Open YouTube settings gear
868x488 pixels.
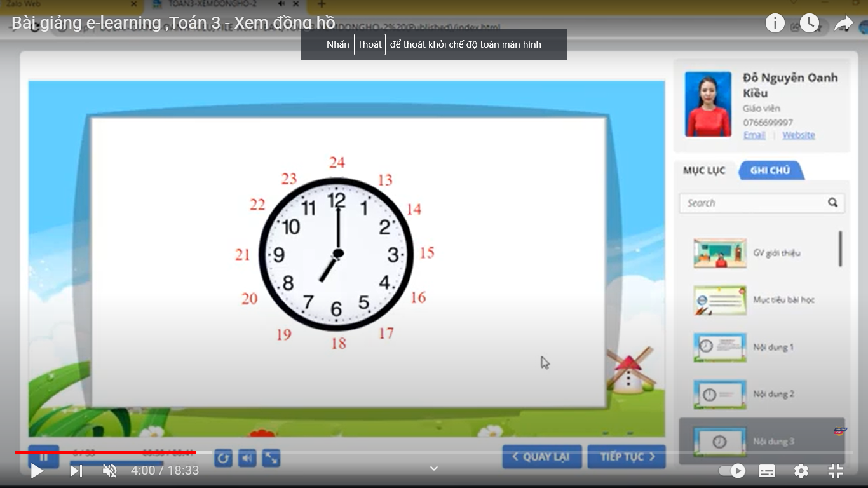(x=801, y=471)
